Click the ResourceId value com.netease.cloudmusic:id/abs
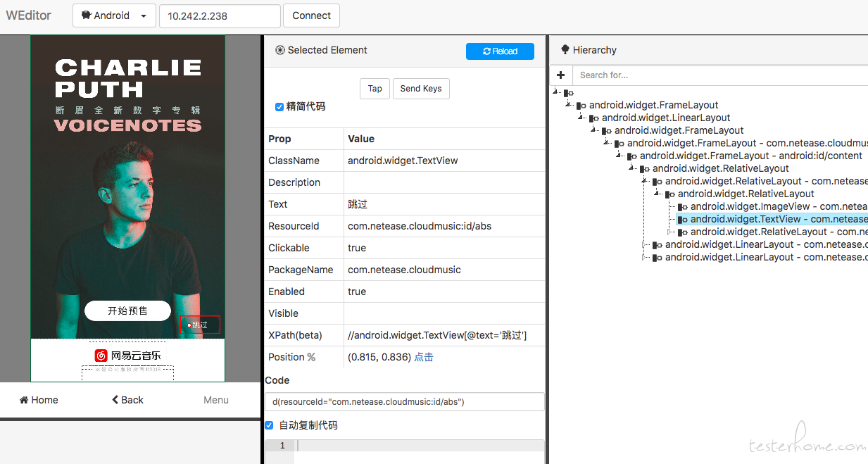 click(420, 226)
